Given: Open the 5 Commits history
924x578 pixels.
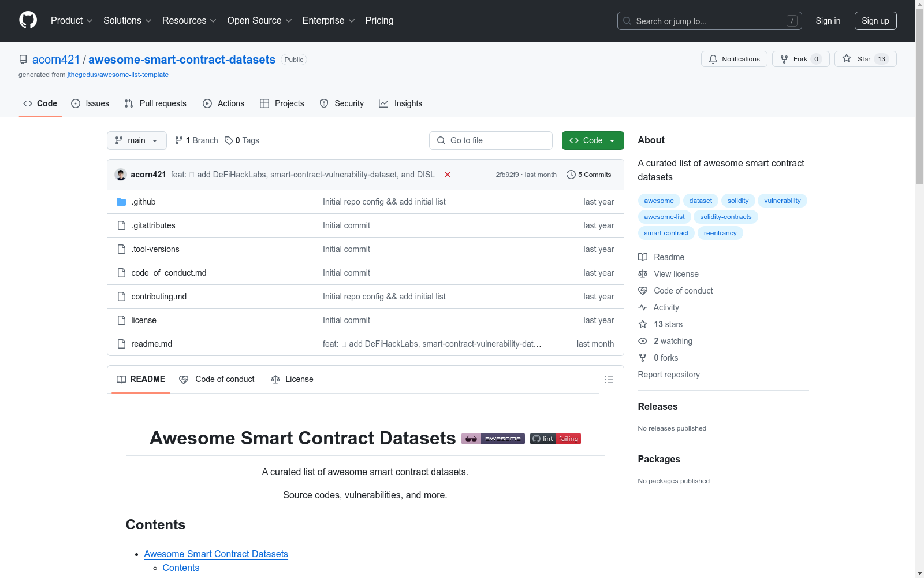Looking at the screenshot, I should coord(589,175).
